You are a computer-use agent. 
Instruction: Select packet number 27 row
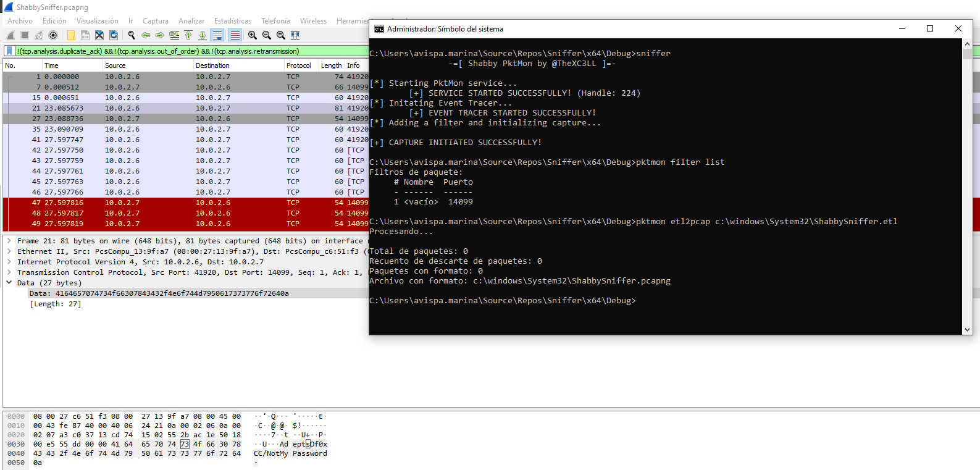click(x=186, y=119)
